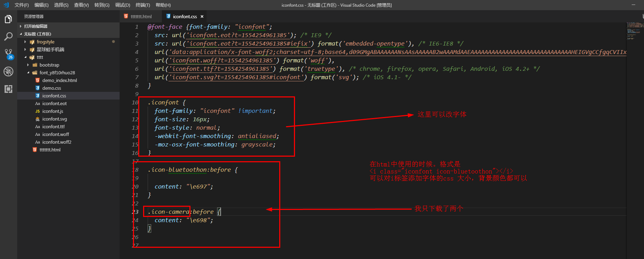
Task: Open demo_index.html in the explorer
Action: pyautogui.click(x=68, y=80)
